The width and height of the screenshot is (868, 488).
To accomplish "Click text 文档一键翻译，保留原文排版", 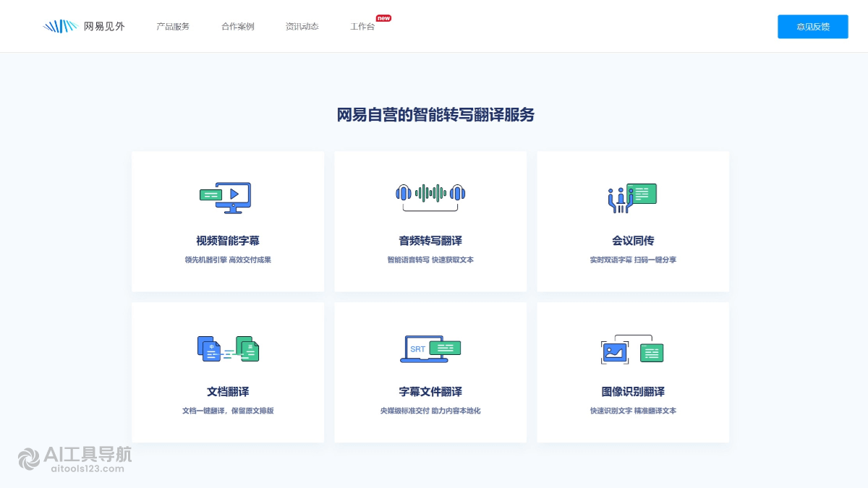I will pyautogui.click(x=228, y=411).
